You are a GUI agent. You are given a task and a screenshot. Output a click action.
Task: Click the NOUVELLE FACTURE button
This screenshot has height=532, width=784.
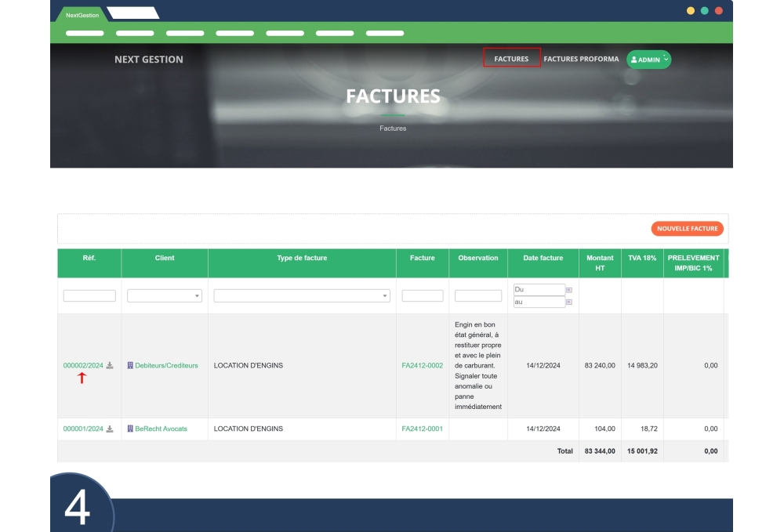coord(687,228)
